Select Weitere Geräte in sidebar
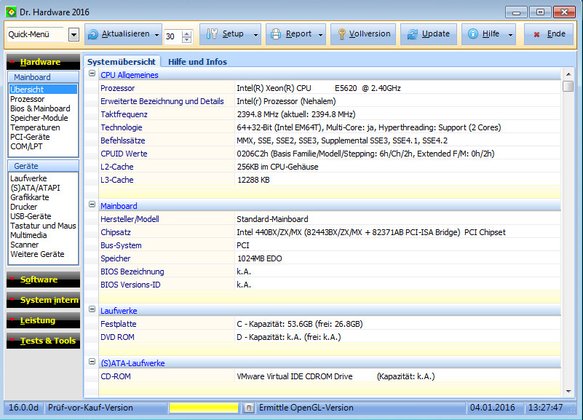Viewport: 583px width, 420px height. tap(37, 254)
